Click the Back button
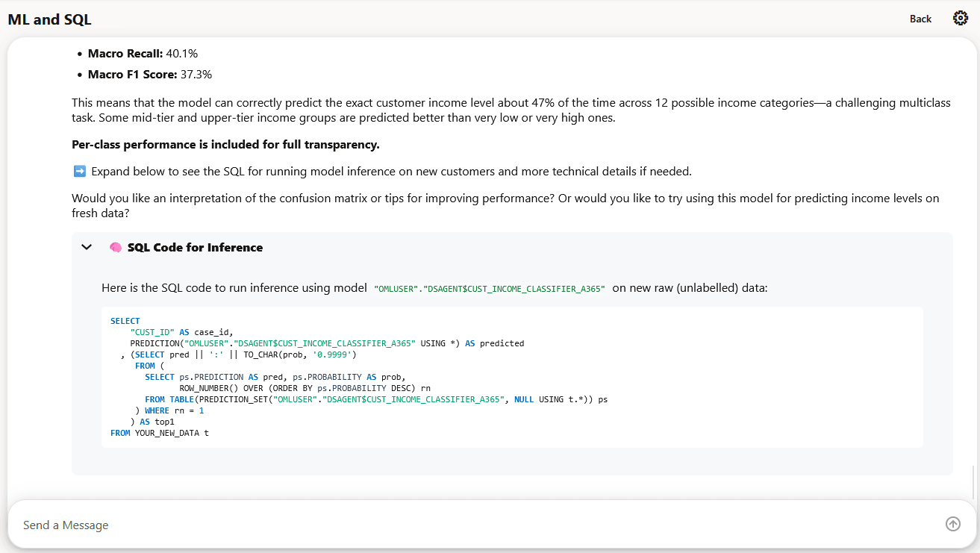Screen dimensions: 980x553 click(x=920, y=19)
